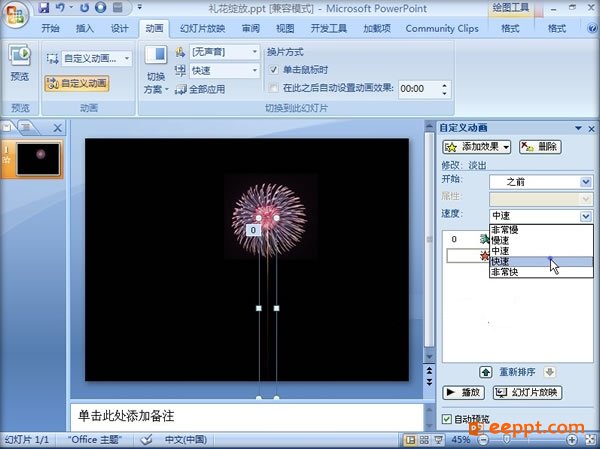The height and width of the screenshot is (449, 600).
Task: Start slide show from status bar icon
Action: click(x=439, y=440)
